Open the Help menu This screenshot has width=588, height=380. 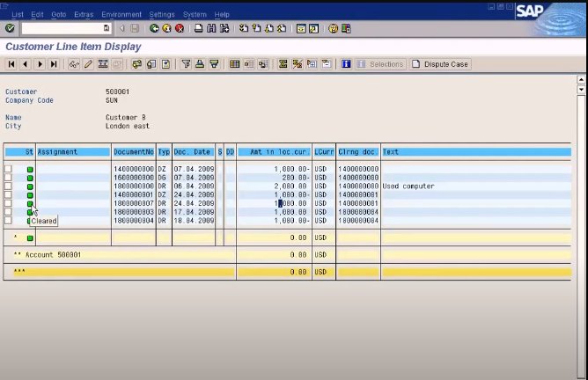click(x=222, y=15)
